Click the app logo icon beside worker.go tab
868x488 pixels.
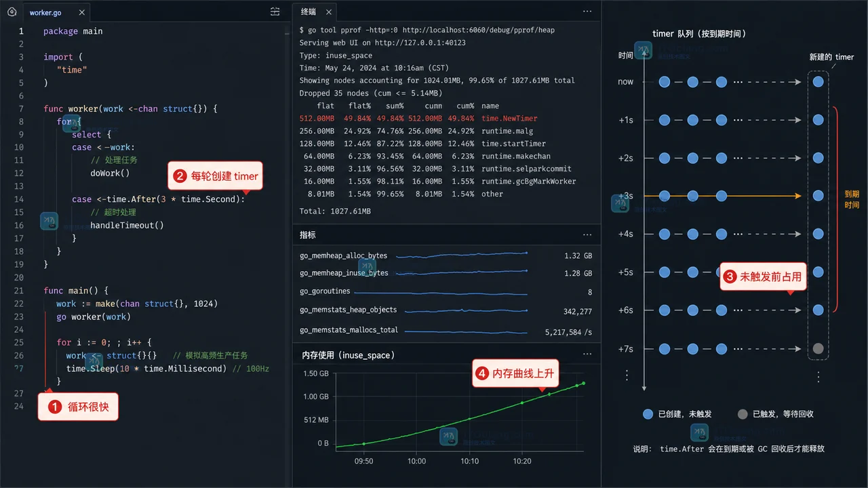click(x=12, y=12)
